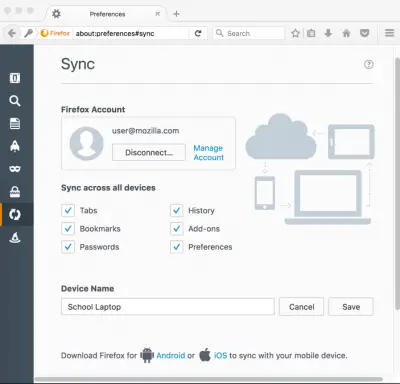Click the key icon in address bar
Image resolution: width=400 pixels, height=384 pixels.
pos(29,33)
